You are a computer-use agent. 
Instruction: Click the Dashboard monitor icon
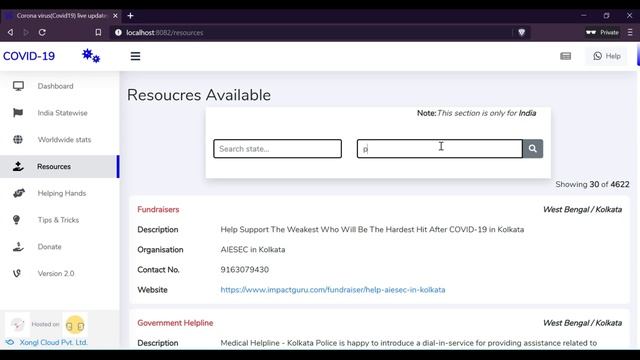(x=18, y=86)
